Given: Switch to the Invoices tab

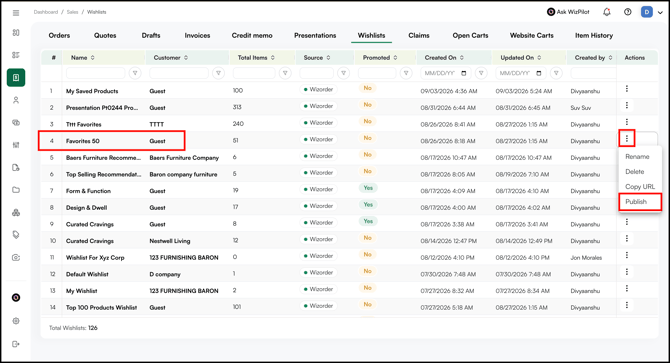Looking at the screenshot, I should click(x=197, y=35).
